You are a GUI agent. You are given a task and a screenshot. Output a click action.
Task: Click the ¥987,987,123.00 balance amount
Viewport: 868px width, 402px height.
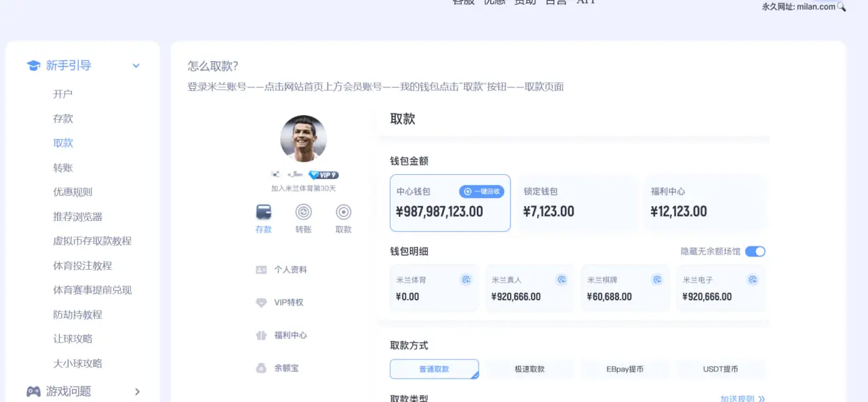(439, 212)
